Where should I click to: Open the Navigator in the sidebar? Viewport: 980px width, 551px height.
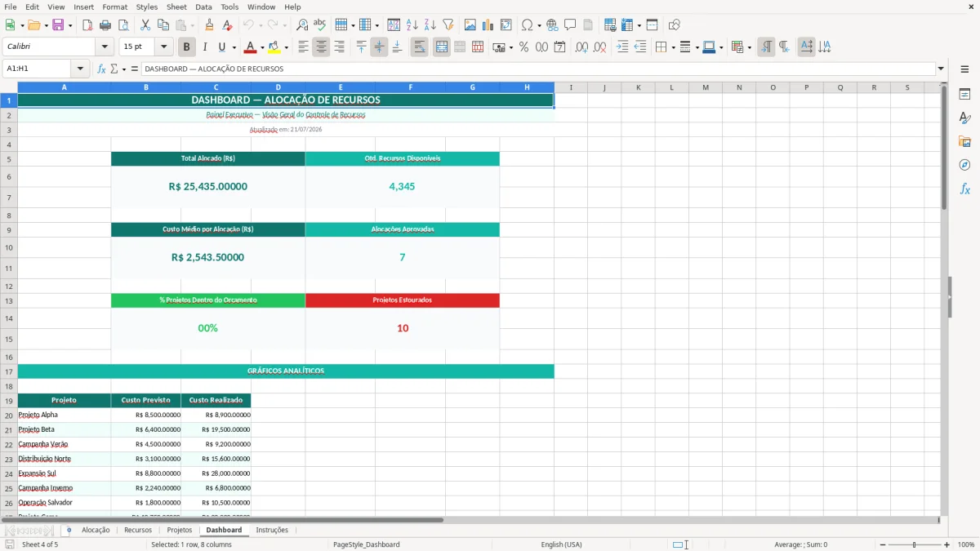pos(964,165)
